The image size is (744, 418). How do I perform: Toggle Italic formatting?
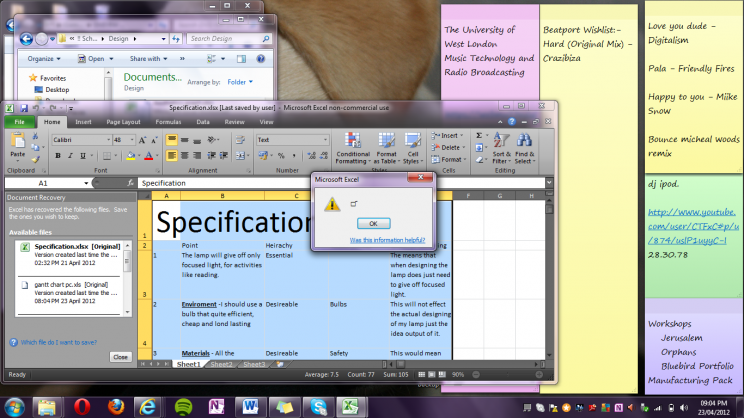pyautogui.click(x=70, y=156)
